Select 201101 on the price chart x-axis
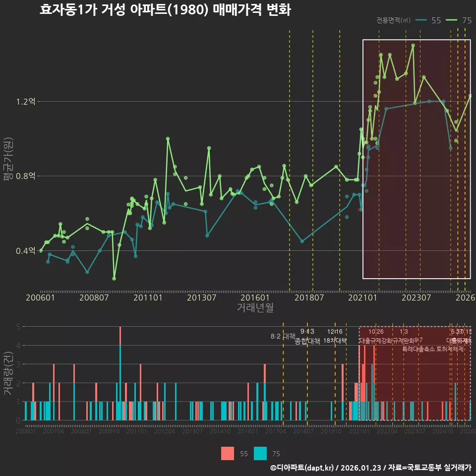This screenshot has width=476, height=476. point(148,297)
